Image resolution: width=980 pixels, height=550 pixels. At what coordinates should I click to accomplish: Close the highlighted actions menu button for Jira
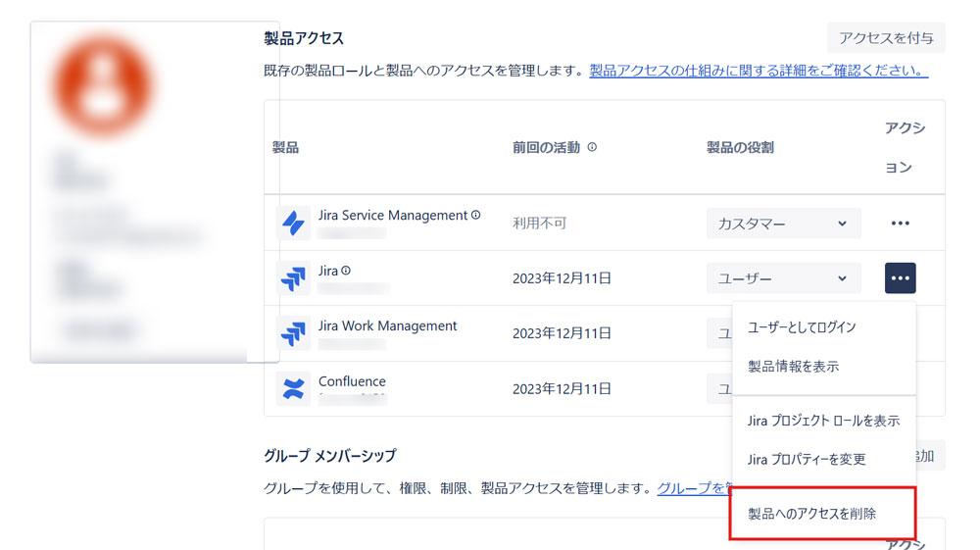[900, 278]
